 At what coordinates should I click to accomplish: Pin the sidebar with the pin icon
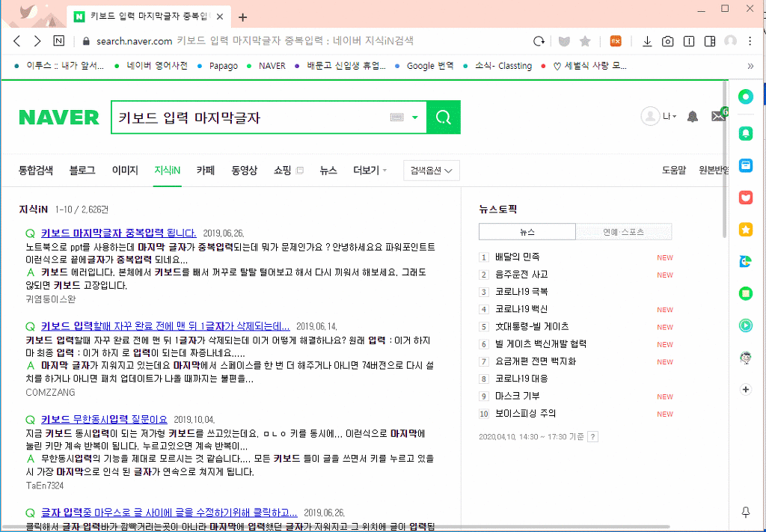(745, 512)
